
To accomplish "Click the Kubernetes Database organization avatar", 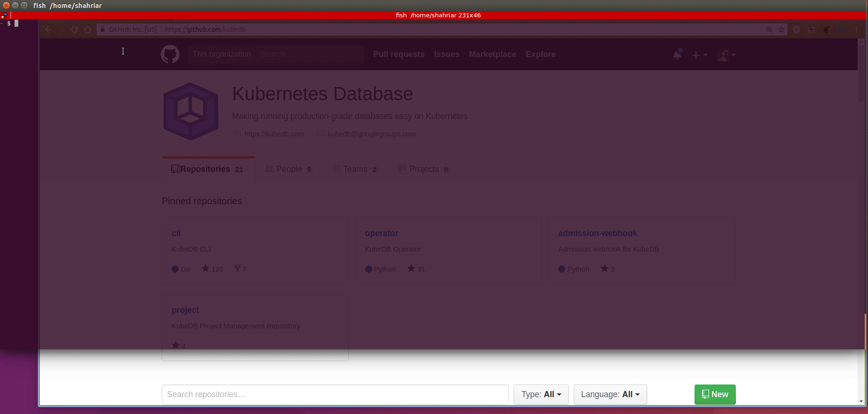I will pos(190,111).
